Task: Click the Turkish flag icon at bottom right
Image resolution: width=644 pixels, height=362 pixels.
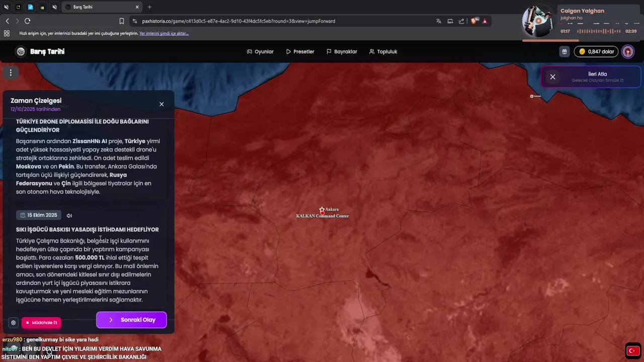Action: (633, 351)
